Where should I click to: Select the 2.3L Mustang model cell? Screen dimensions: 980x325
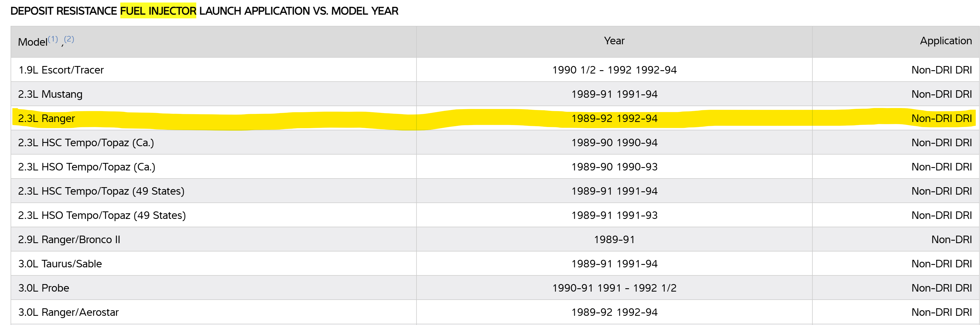click(50, 94)
